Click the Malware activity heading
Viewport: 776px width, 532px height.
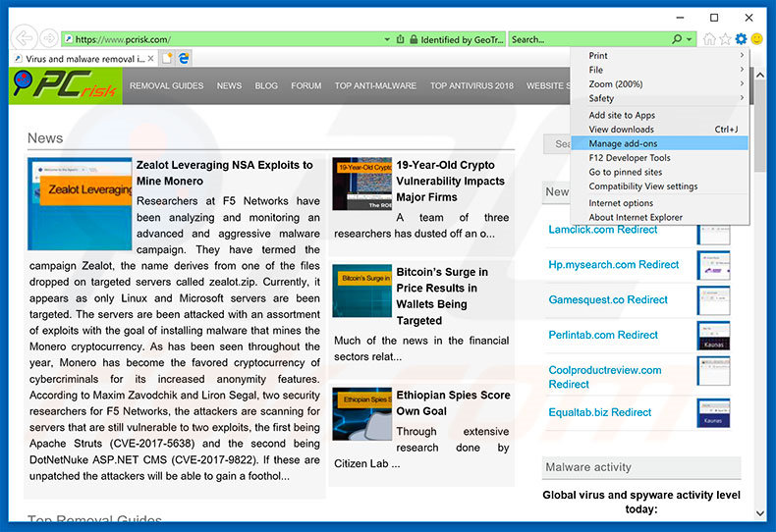coord(588,467)
